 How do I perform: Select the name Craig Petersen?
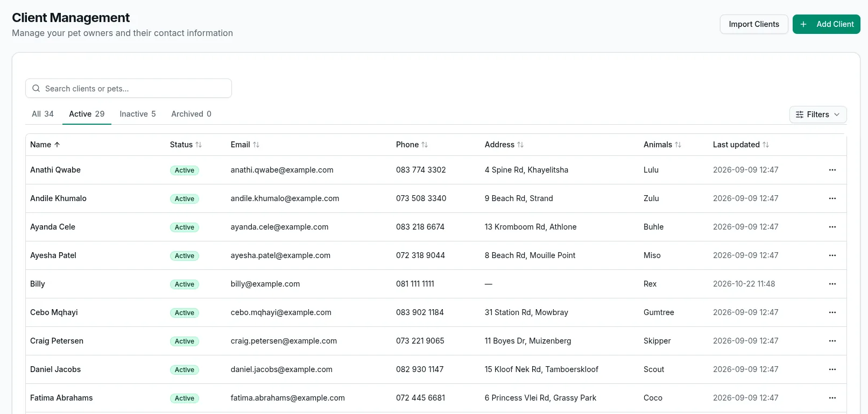coord(57,341)
